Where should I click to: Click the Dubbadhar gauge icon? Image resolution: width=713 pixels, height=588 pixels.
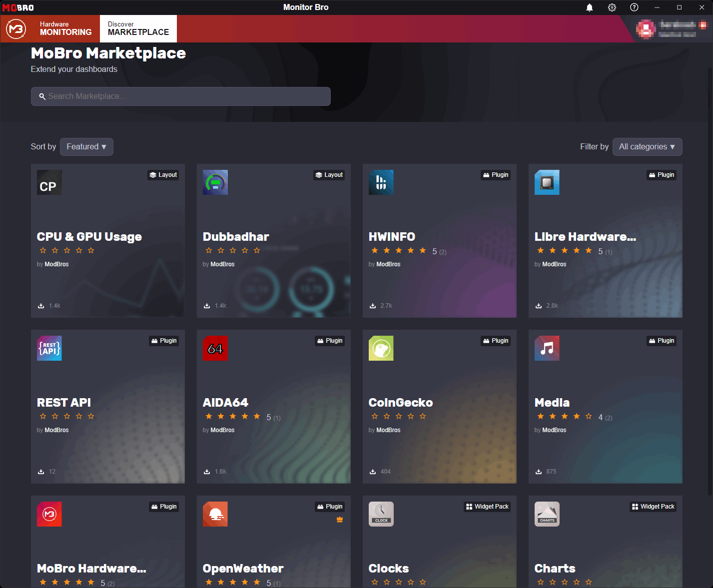[215, 182]
